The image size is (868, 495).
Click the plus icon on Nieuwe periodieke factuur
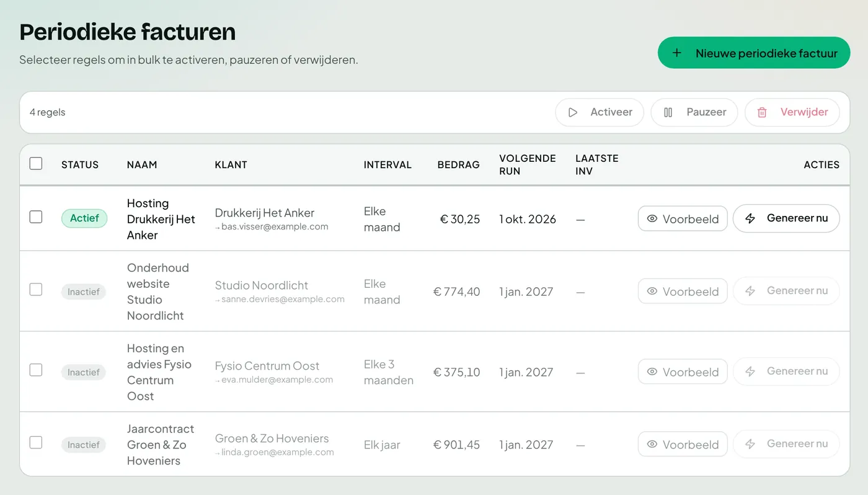(x=677, y=53)
